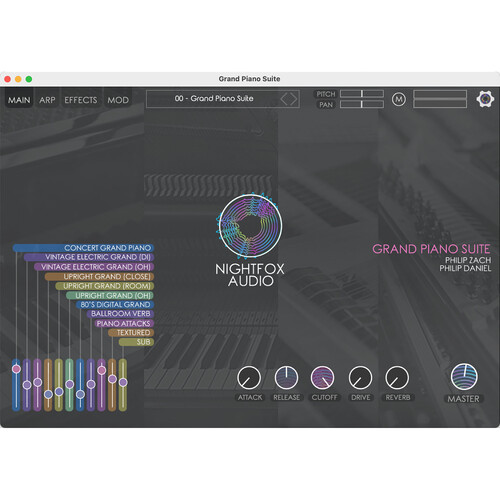
Task: Click the Nightfox Audio circular logo
Action: [250, 226]
